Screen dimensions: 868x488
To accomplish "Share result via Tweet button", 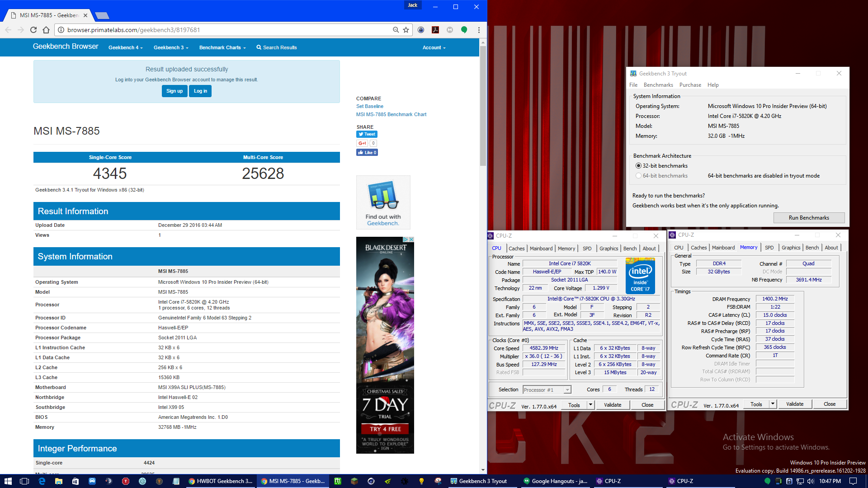I will pyautogui.click(x=367, y=134).
